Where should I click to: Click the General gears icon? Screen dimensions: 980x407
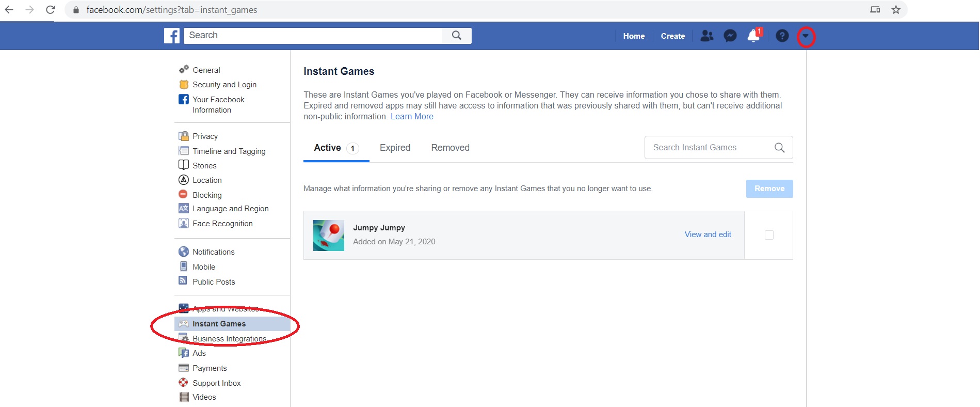click(184, 69)
